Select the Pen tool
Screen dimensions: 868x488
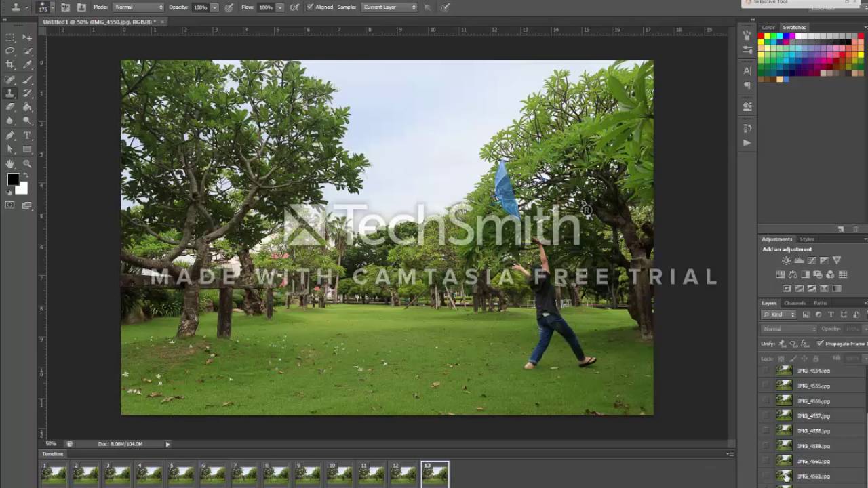tap(10, 136)
